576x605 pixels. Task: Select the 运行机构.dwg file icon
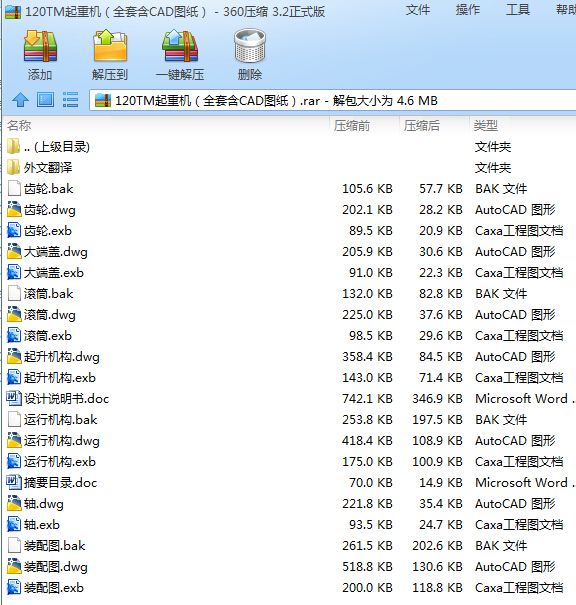coord(14,441)
